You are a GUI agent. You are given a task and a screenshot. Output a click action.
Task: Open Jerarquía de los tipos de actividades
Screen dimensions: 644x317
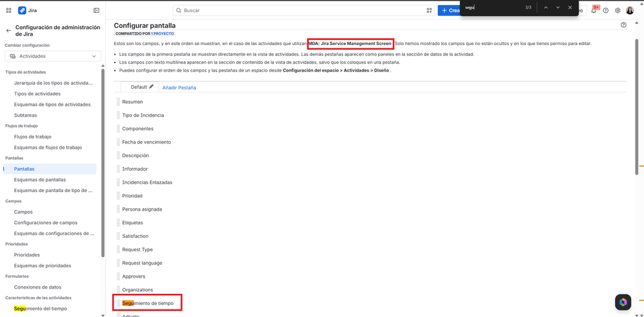[x=53, y=83]
